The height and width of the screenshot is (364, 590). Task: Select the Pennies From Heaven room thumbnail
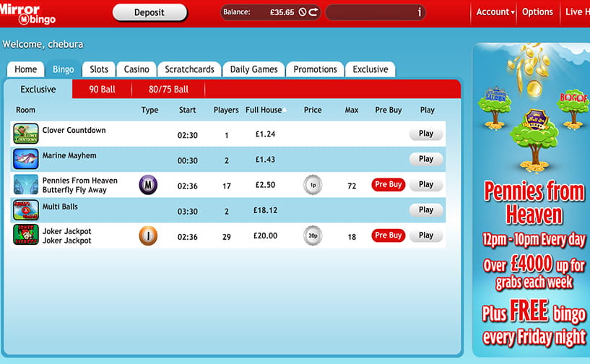coord(26,184)
